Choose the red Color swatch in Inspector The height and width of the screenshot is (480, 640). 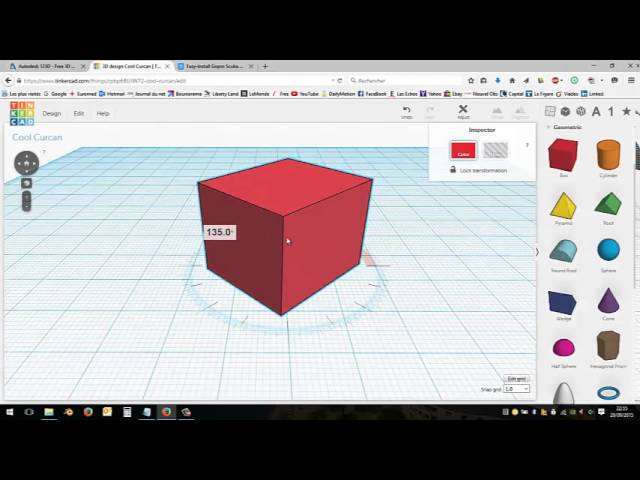[x=463, y=150]
